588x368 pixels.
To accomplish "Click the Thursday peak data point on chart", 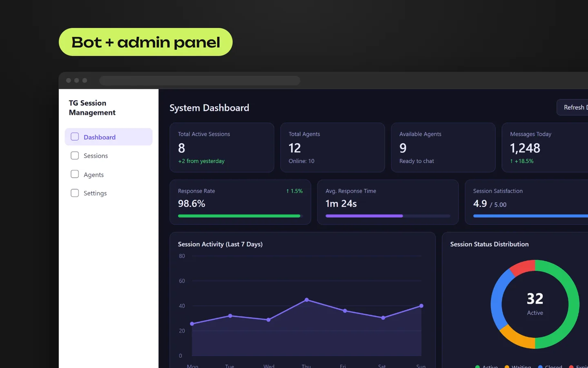I will click(x=307, y=300).
